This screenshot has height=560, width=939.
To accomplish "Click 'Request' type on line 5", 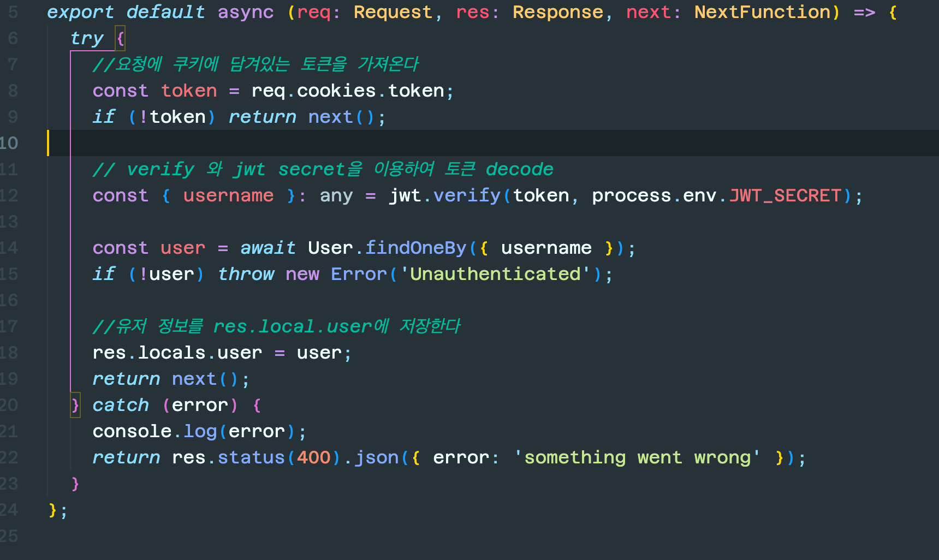I will pyautogui.click(x=393, y=12).
